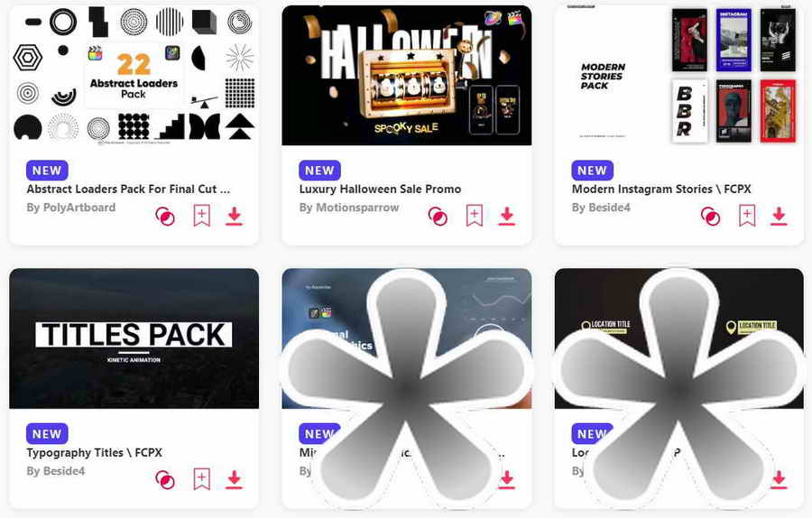Open the Modern Stories Pack preview thumbnail
The height and width of the screenshot is (518, 812).
(x=679, y=76)
